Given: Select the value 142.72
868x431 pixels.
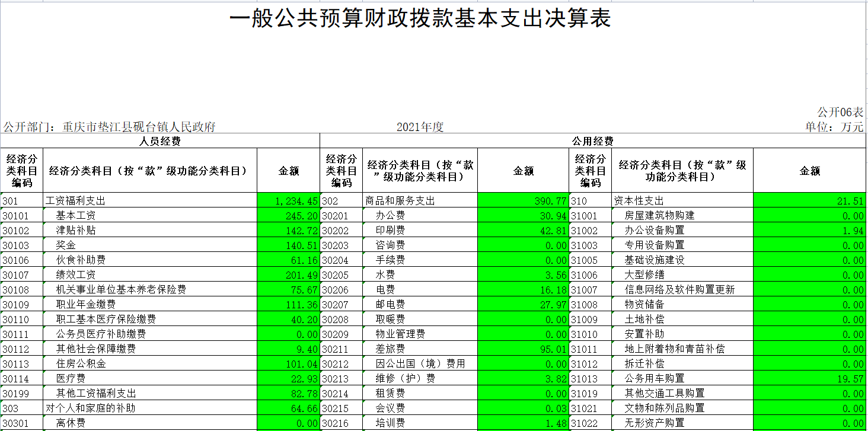Looking at the screenshot, I should coord(289,230).
